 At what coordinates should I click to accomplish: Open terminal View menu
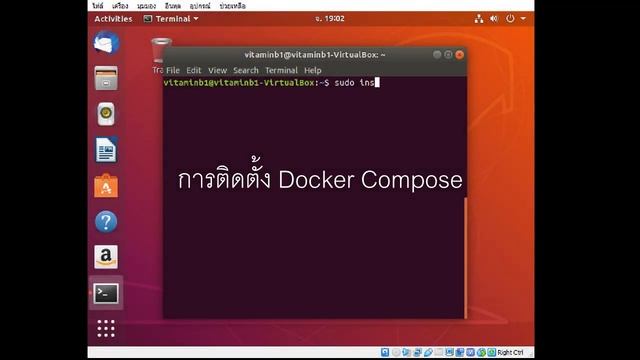click(x=218, y=70)
